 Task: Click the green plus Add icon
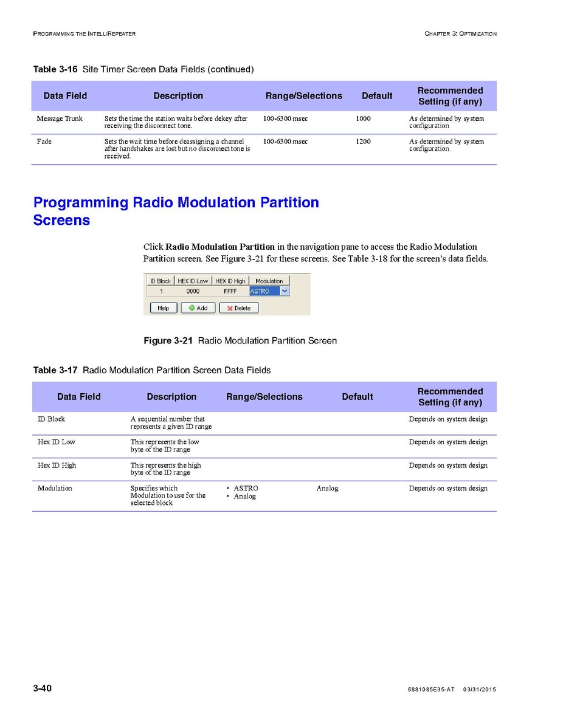tap(190, 308)
